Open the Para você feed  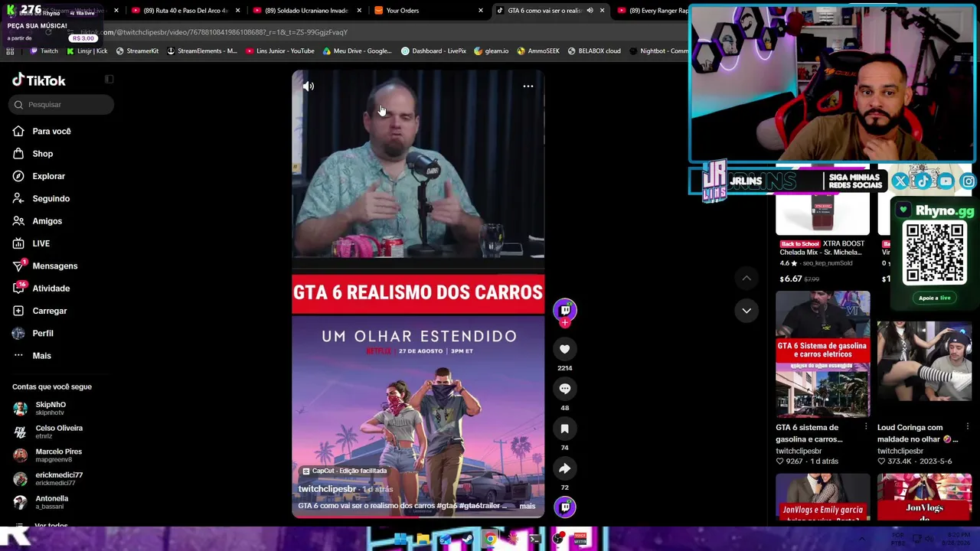(42, 131)
